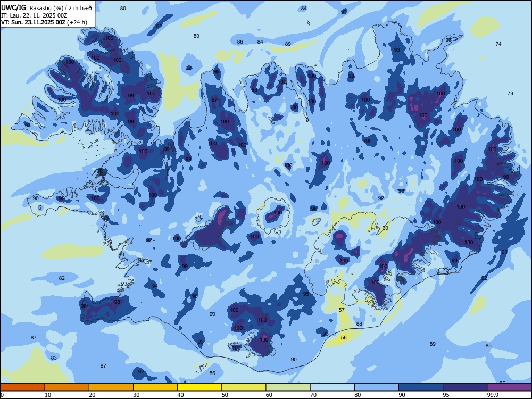The image size is (532, 399).
Task: Click the 0–10 dark orange legend swatch
Action: tap(22, 387)
